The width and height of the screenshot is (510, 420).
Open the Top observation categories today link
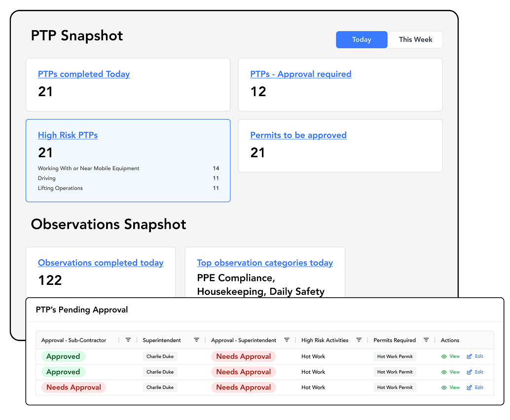[265, 263]
